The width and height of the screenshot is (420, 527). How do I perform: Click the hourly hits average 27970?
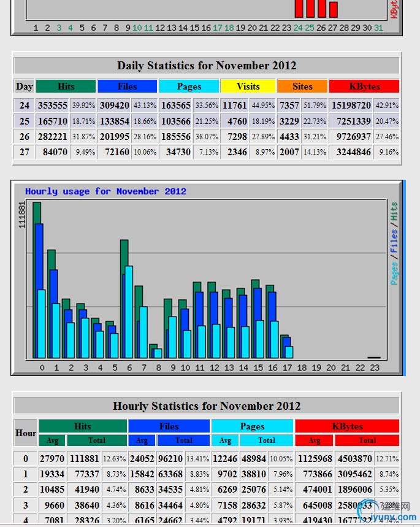click(52, 459)
